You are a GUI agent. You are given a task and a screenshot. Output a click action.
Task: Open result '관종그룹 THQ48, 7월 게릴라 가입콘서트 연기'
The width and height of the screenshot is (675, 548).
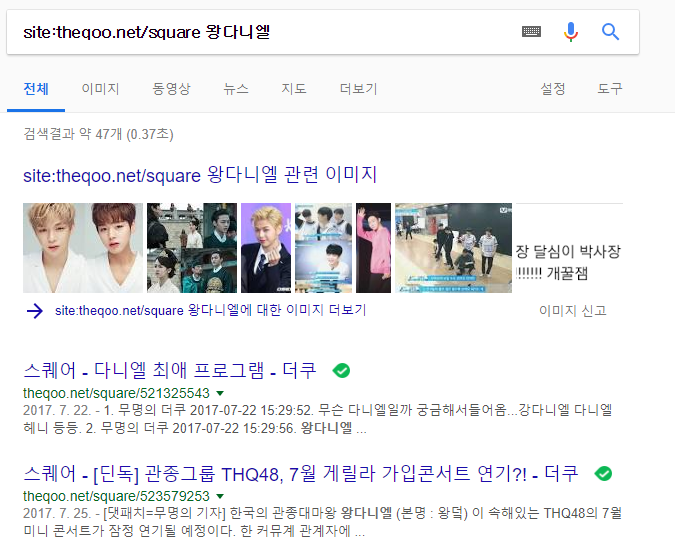[300, 474]
